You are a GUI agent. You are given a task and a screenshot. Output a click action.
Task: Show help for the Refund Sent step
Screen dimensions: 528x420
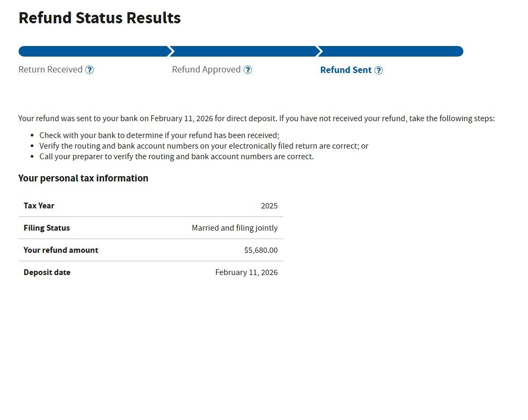click(x=379, y=70)
